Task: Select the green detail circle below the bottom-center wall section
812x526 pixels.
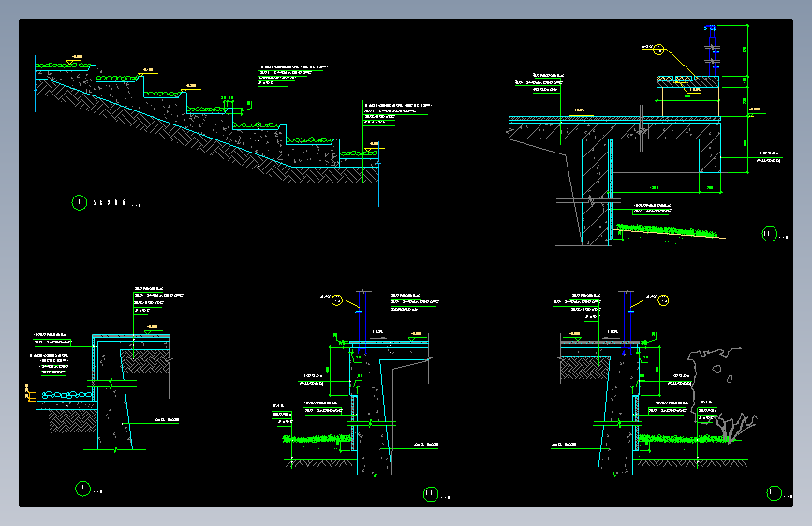Action: (x=431, y=494)
